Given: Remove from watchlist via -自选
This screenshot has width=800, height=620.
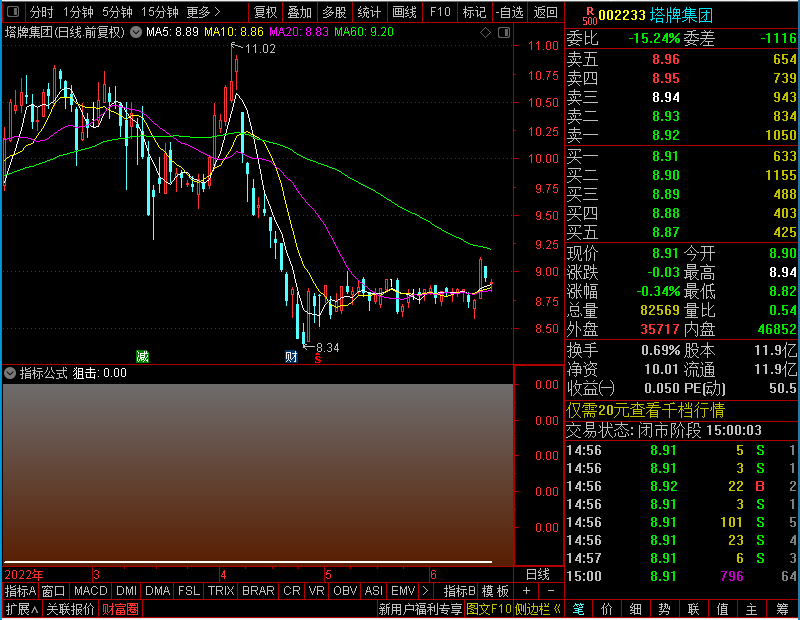Looking at the screenshot, I should coord(510,12).
